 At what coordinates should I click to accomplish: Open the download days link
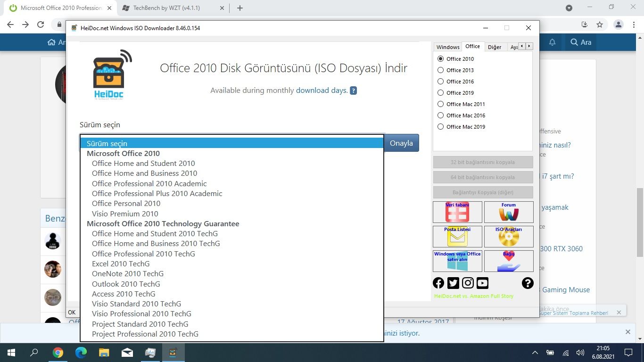pos(322,90)
